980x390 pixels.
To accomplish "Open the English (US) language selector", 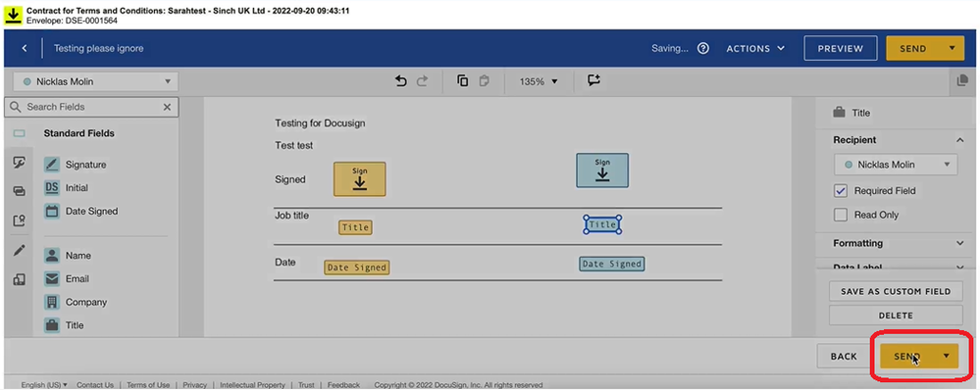I will tap(44, 385).
